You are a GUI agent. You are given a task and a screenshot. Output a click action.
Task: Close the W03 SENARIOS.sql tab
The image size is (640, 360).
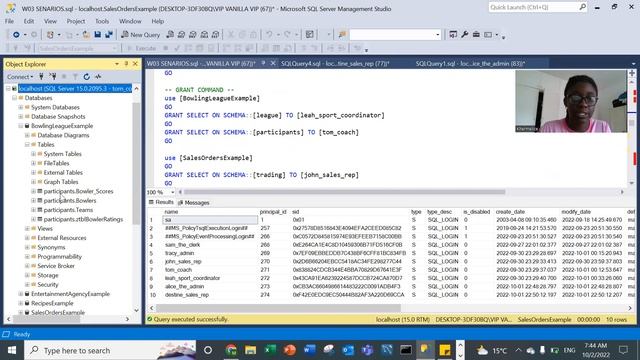[x=273, y=63]
